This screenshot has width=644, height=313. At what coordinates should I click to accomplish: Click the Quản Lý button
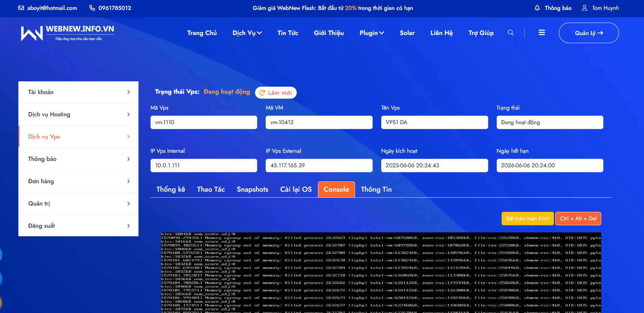tap(589, 33)
